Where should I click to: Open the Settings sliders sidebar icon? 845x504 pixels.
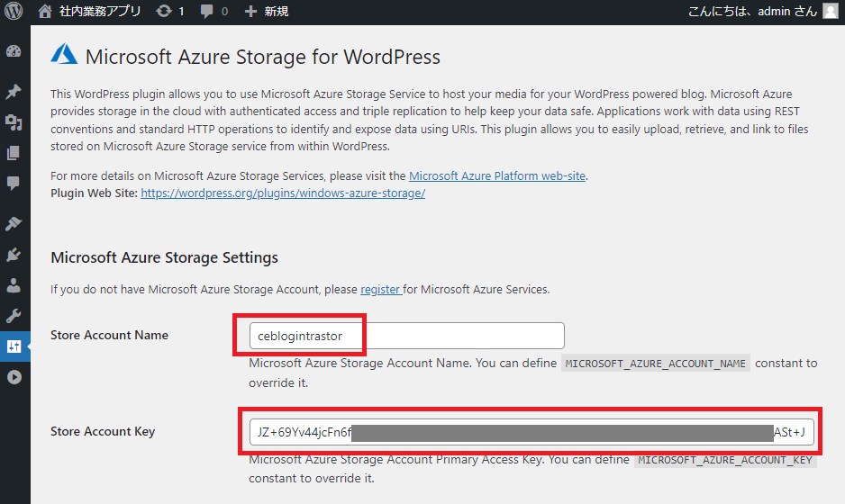(14, 346)
